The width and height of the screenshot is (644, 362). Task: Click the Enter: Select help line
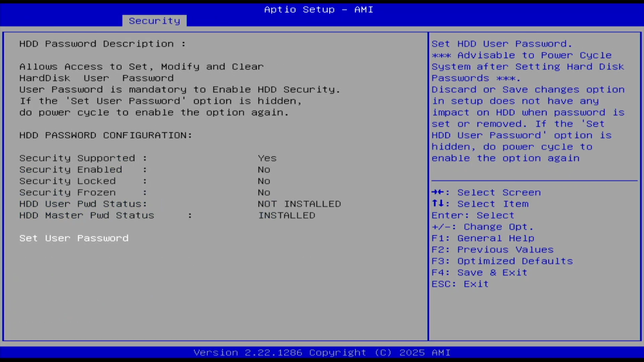pyautogui.click(x=473, y=215)
